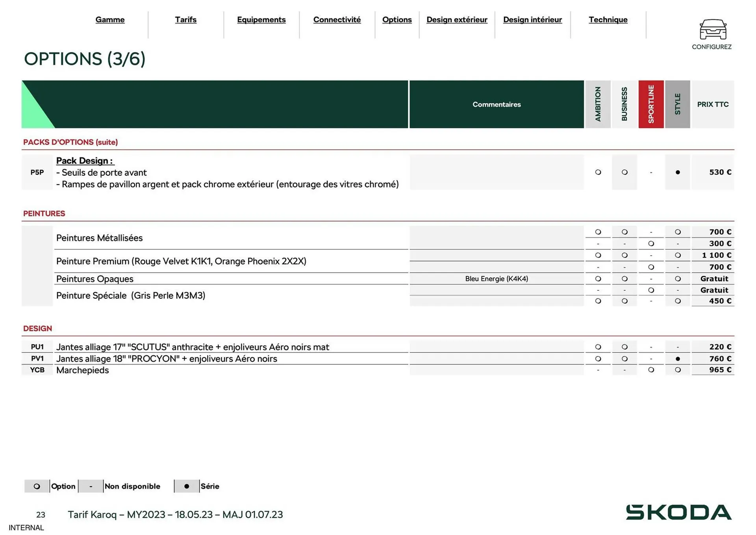
Task: Click the red SPORTLINE column header
Action: point(651,104)
